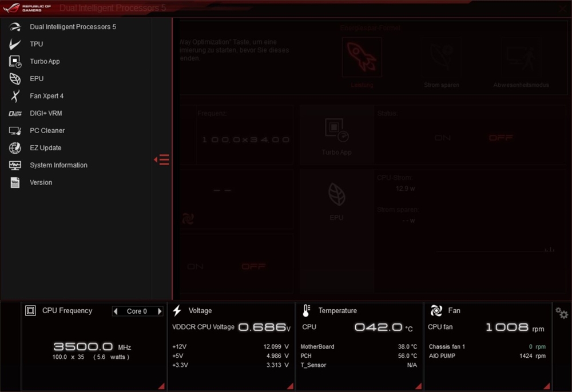The image size is (572, 392).
Task: Click the DIGI+ VRM sidebar icon
Action: (15, 113)
